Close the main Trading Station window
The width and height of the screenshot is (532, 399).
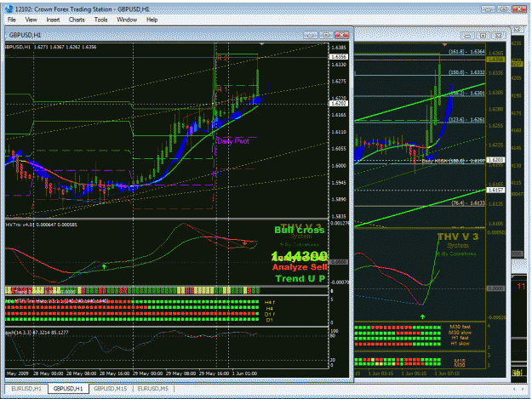tap(519, 9)
